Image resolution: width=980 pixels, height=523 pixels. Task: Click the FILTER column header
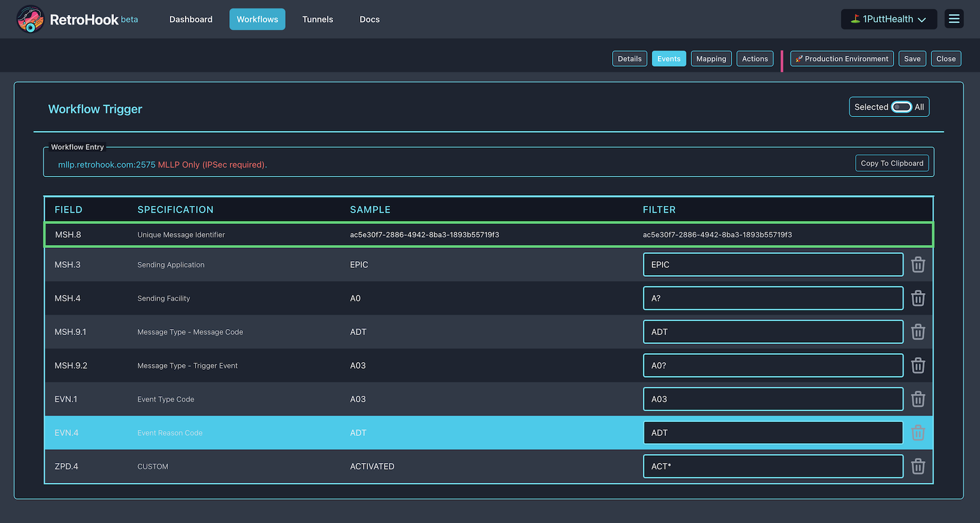[659, 210]
